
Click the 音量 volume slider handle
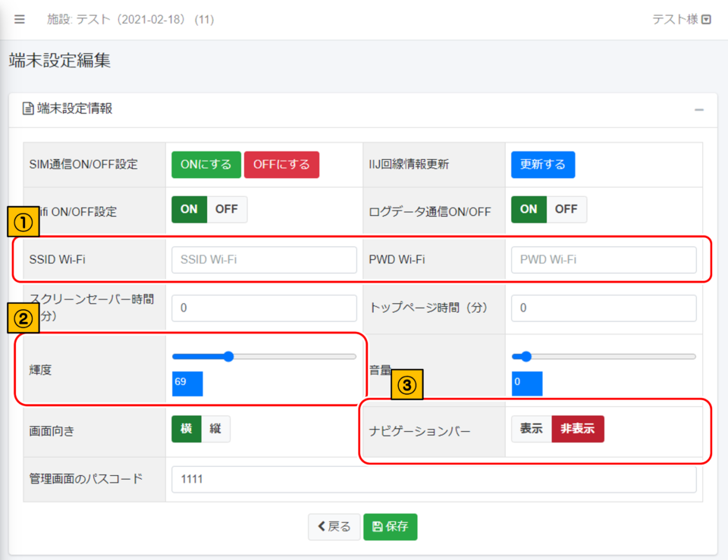click(526, 356)
